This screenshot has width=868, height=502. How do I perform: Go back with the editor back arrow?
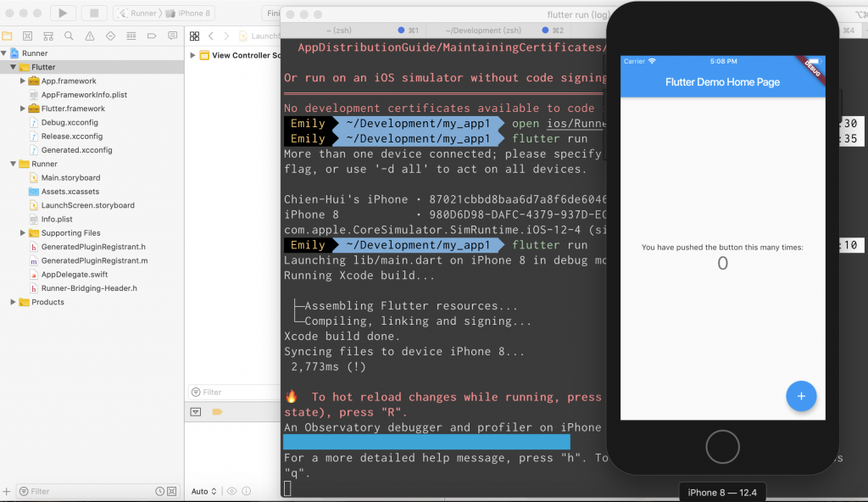point(211,36)
